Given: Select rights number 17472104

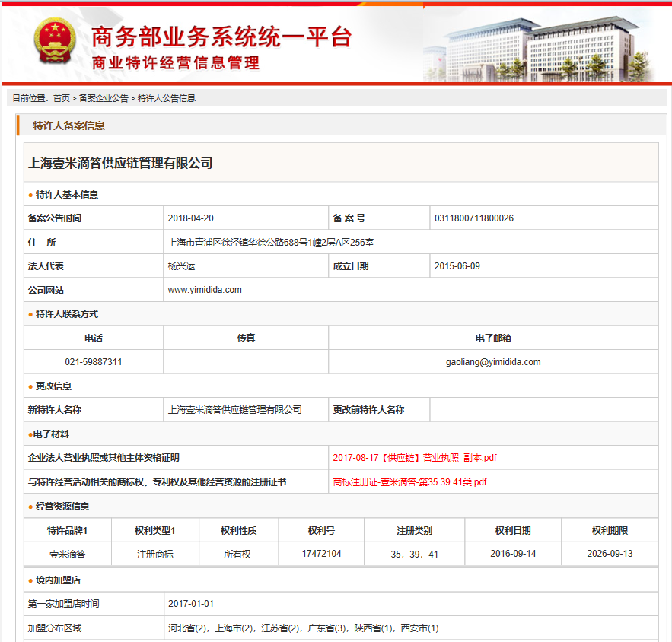Looking at the screenshot, I should (321, 554).
